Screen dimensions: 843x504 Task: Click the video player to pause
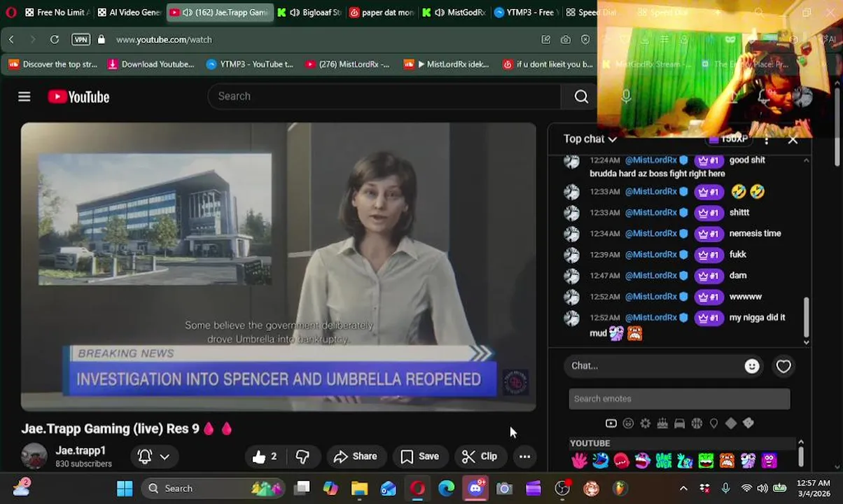click(x=279, y=267)
